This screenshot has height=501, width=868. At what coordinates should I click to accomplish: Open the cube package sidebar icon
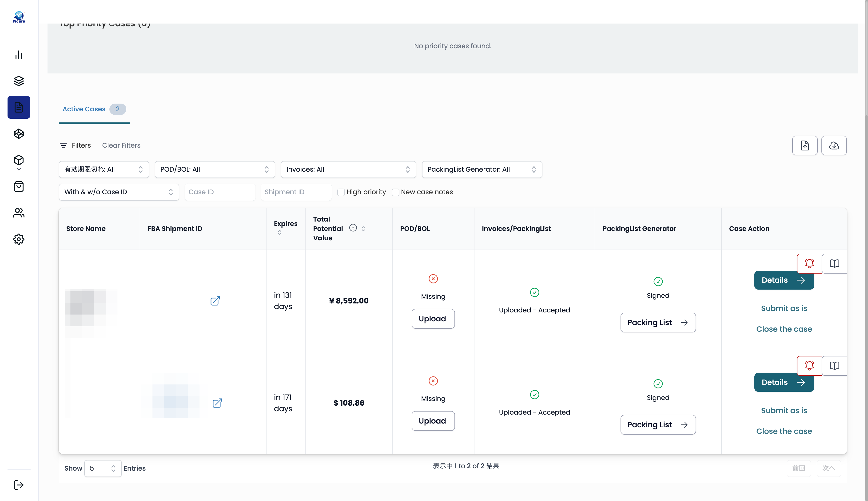pyautogui.click(x=19, y=160)
